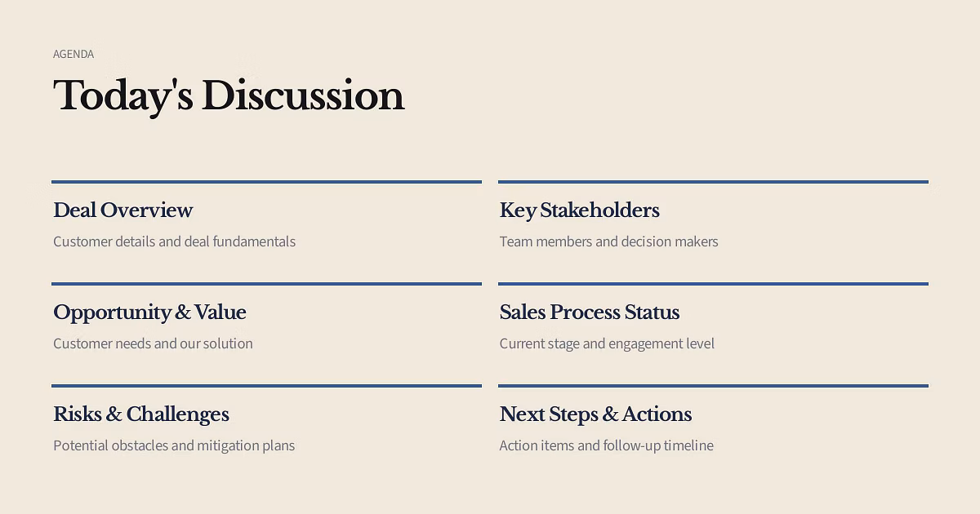The height and width of the screenshot is (514, 980).
Task: Click the blue divider above Deal Overview
Action: (x=266, y=182)
